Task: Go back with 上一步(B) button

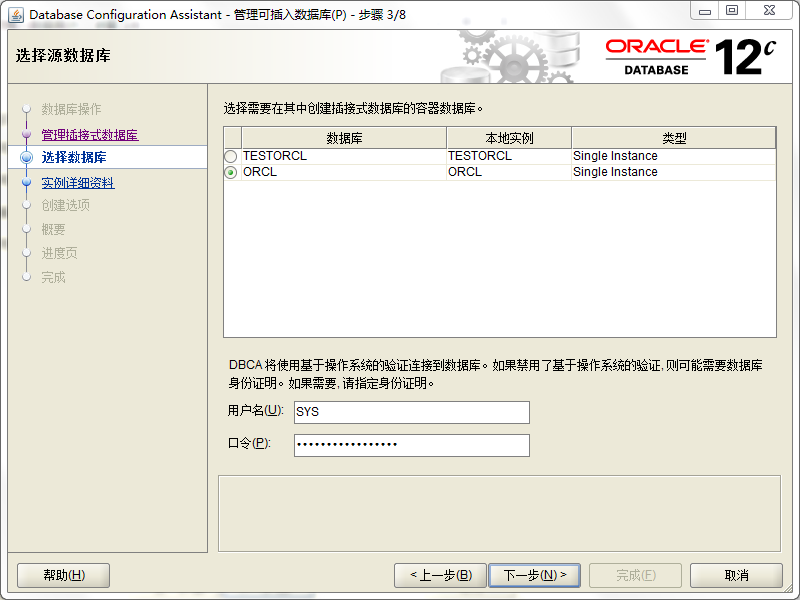Action: [441, 576]
